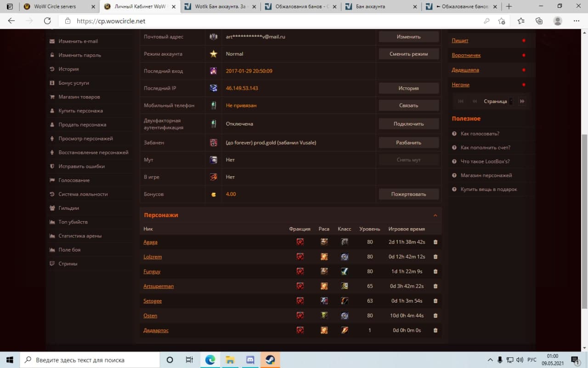Image resolution: width=588 pixels, height=368 pixels.
Task: Delete the Agaga character via trash icon
Action: click(435, 242)
